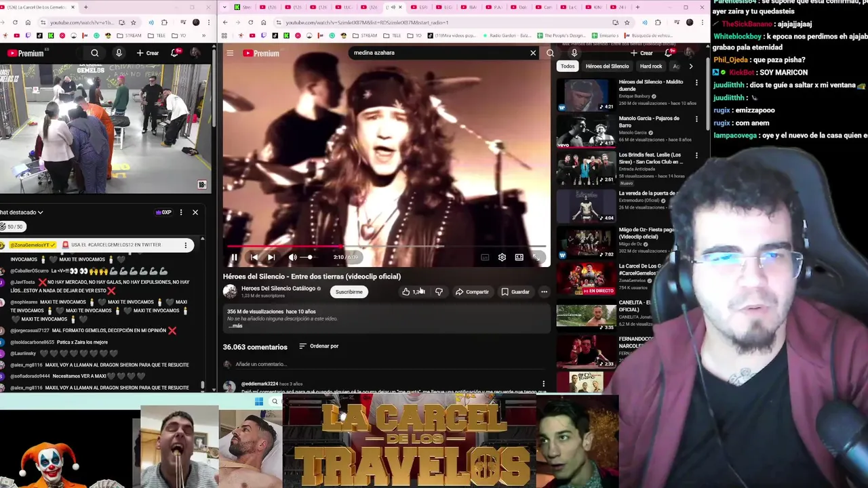Skip to next video in player

tap(271, 258)
